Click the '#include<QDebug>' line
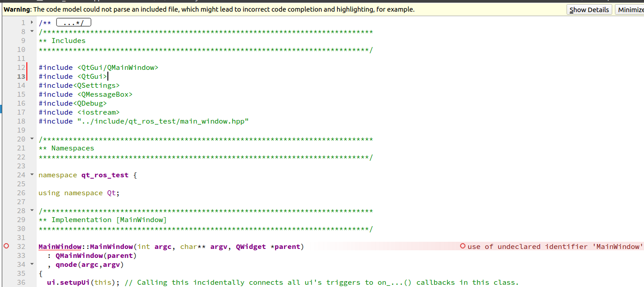The width and height of the screenshot is (644, 287). tap(73, 103)
